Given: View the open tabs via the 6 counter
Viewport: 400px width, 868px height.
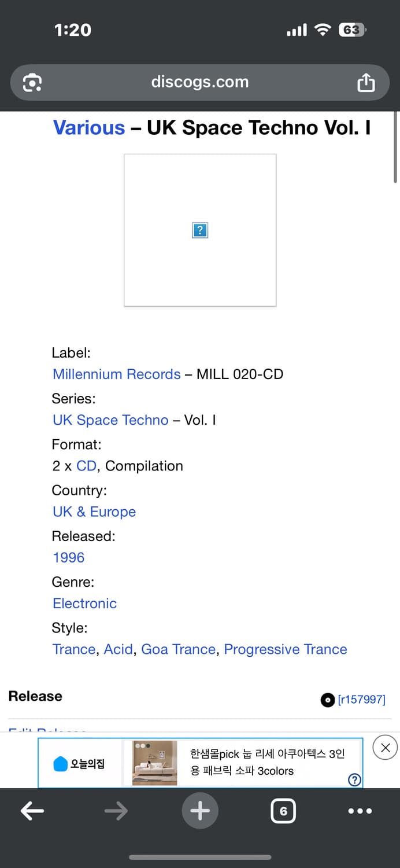Looking at the screenshot, I should (x=283, y=811).
